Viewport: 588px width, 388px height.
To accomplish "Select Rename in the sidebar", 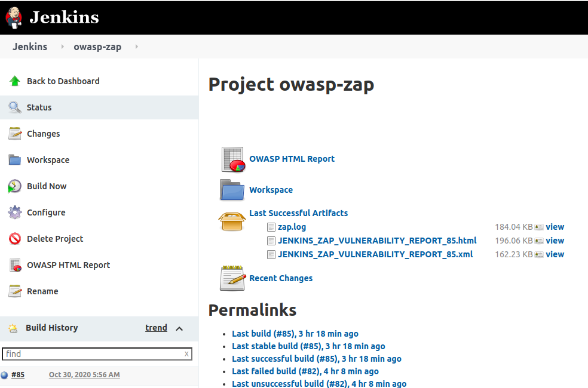I will click(x=42, y=291).
